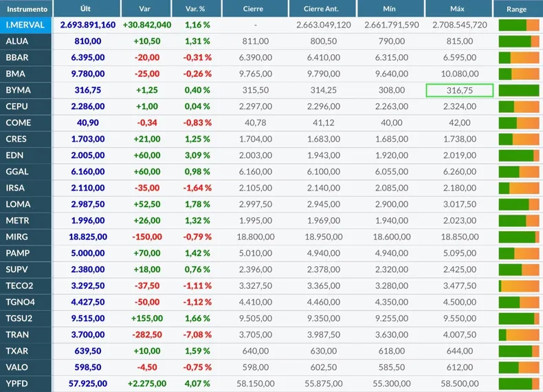Viewport: 543px width, 392px height.
Task: Open the TRAN instrument
Action: pos(17,335)
